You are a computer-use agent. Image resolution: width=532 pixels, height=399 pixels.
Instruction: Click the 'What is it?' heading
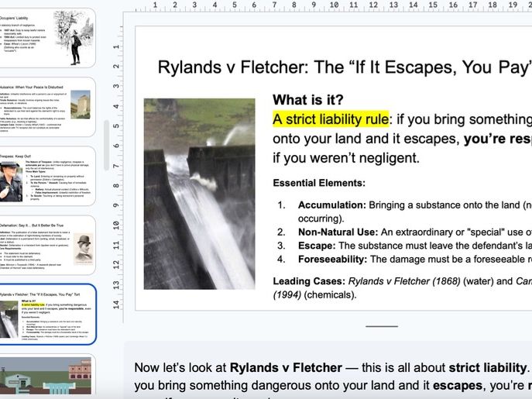pyautogui.click(x=308, y=100)
